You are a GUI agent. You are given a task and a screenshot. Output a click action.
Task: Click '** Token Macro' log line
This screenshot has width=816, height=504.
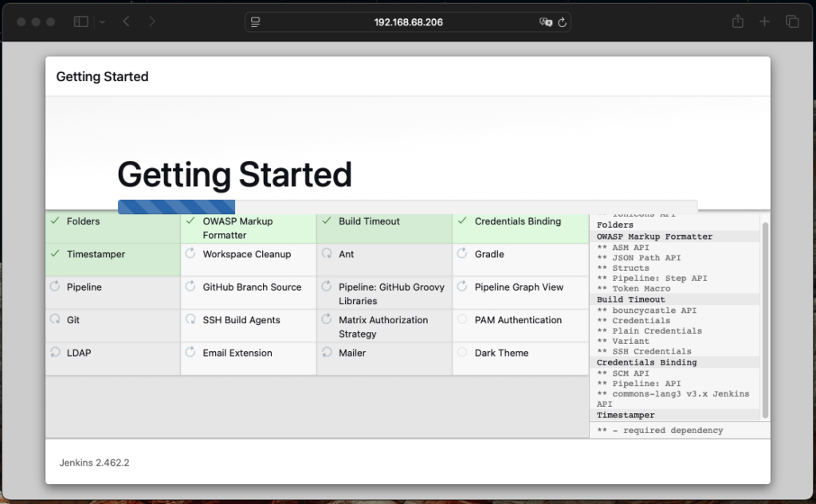click(x=634, y=289)
